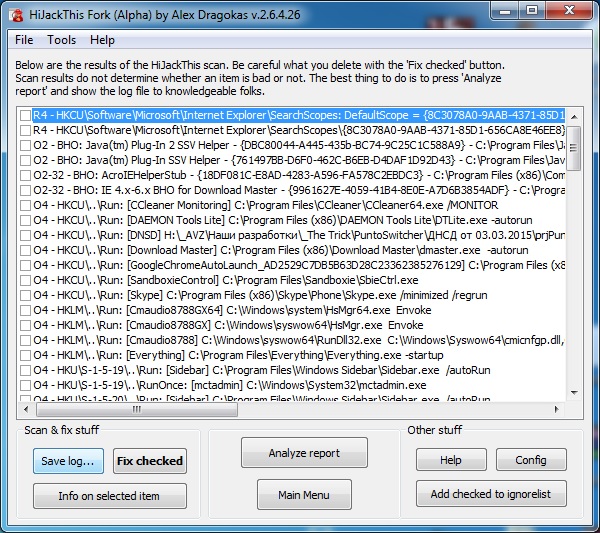The image size is (600, 533).
Task: Go to Main Menu button
Action: [x=304, y=495]
